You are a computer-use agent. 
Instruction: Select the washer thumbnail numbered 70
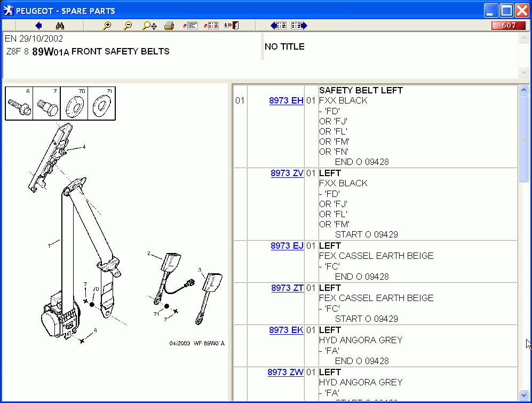[x=74, y=104]
